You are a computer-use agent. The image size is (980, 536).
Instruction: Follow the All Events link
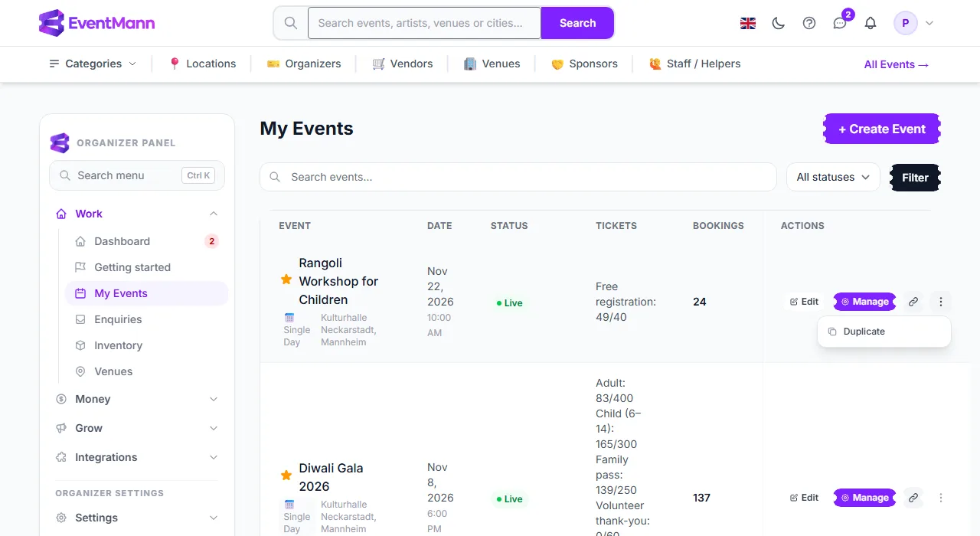coord(897,64)
